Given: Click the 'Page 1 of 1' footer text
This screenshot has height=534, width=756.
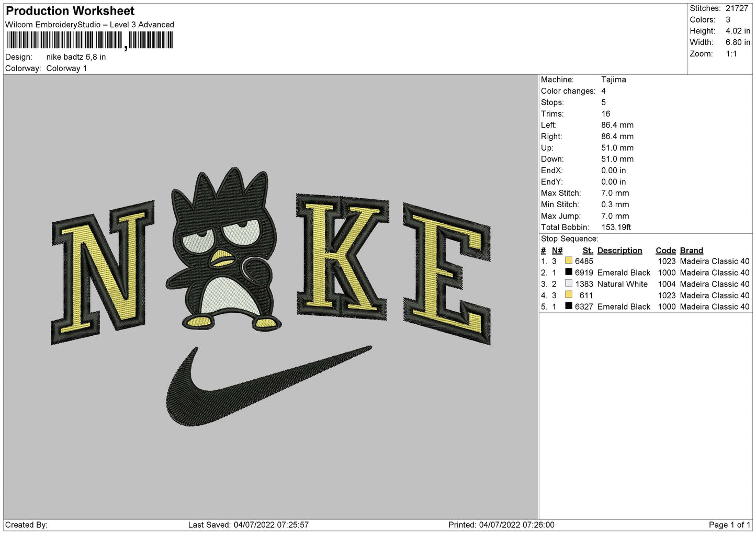Looking at the screenshot, I should pyautogui.click(x=729, y=525).
